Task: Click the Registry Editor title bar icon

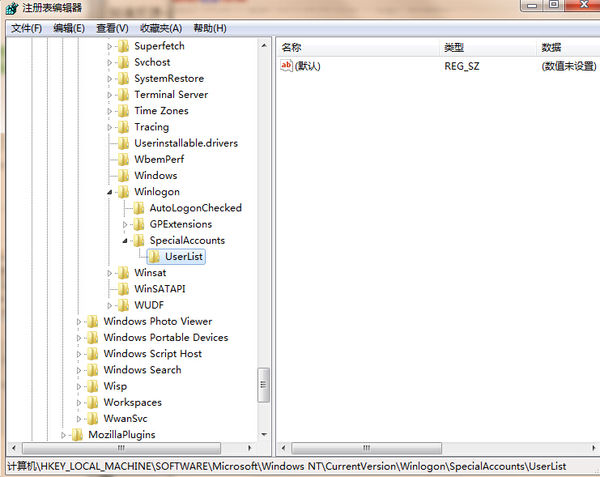Action: click(x=12, y=8)
